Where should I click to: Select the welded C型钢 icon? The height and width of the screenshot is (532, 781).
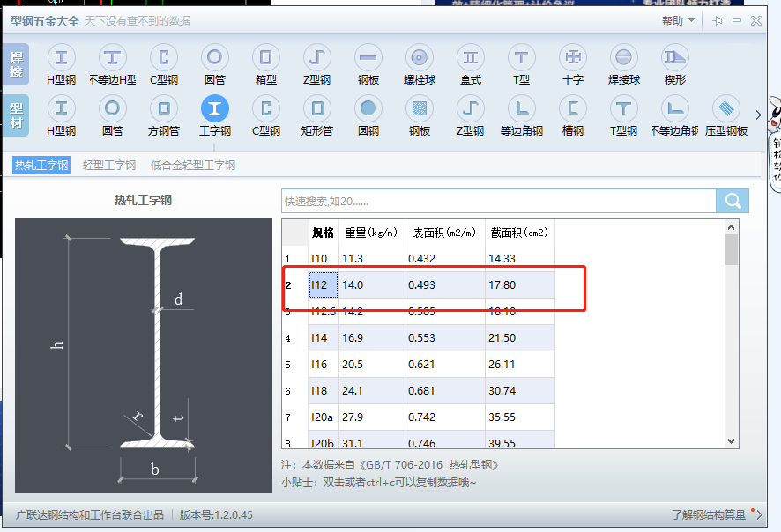tap(164, 58)
